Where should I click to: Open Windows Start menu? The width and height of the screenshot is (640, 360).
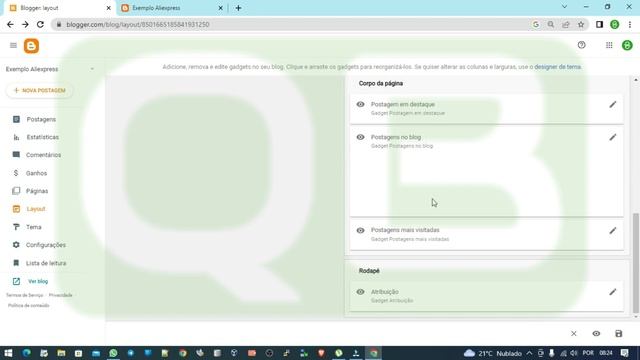8,353
